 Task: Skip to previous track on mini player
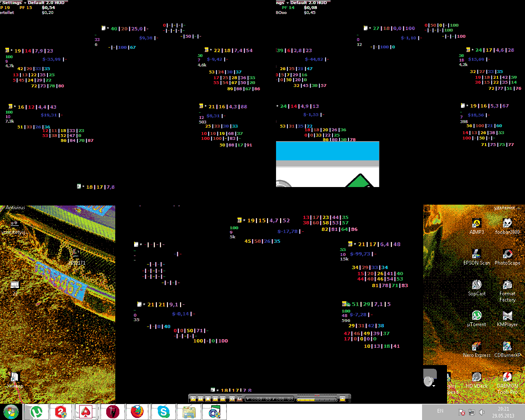pyautogui.click(x=215, y=399)
